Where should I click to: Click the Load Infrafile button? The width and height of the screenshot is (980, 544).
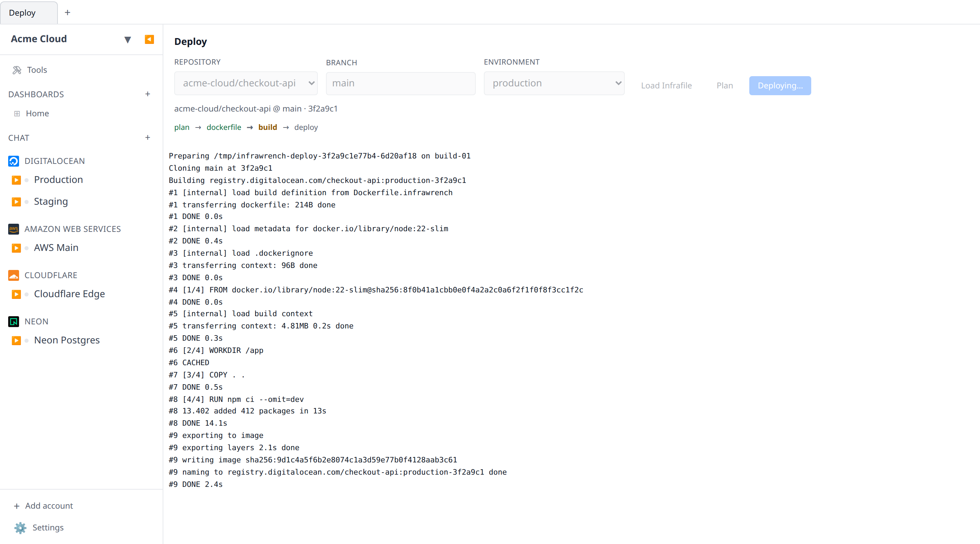[x=666, y=86]
